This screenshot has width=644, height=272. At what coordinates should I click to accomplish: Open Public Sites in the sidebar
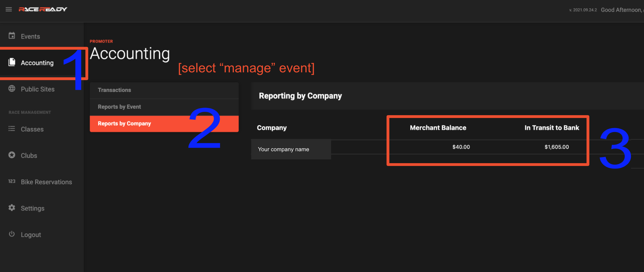[x=37, y=89]
